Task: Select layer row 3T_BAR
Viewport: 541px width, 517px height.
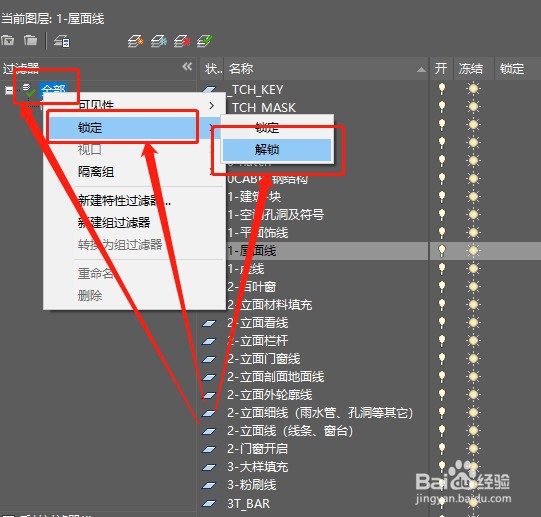Action: [x=248, y=504]
